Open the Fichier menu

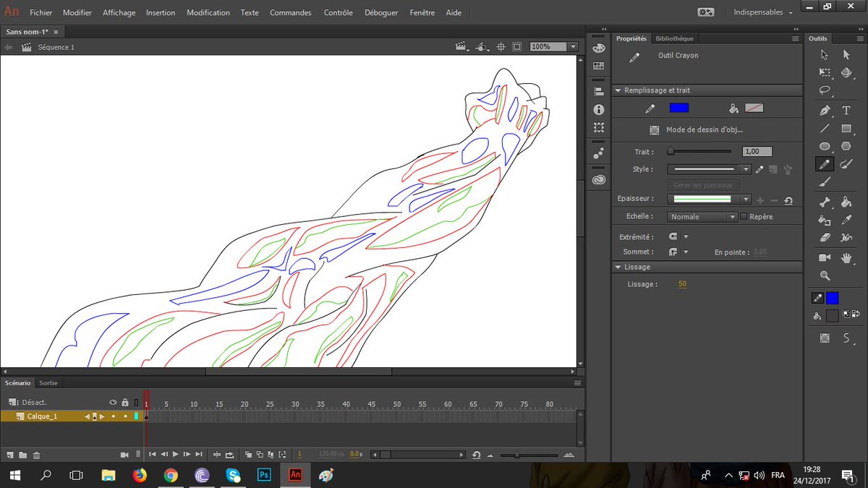tap(41, 12)
